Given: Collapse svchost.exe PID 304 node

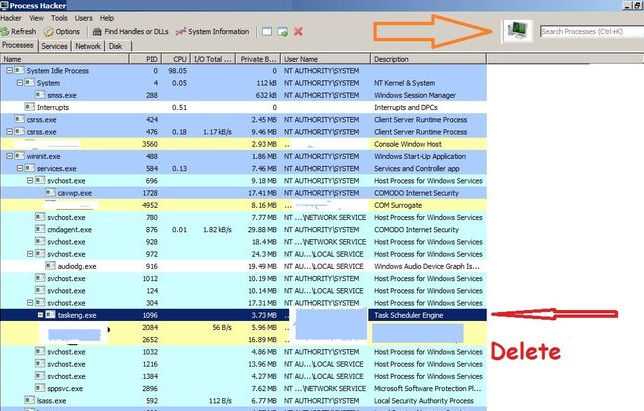Looking at the screenshot, I should coord(30,303).
